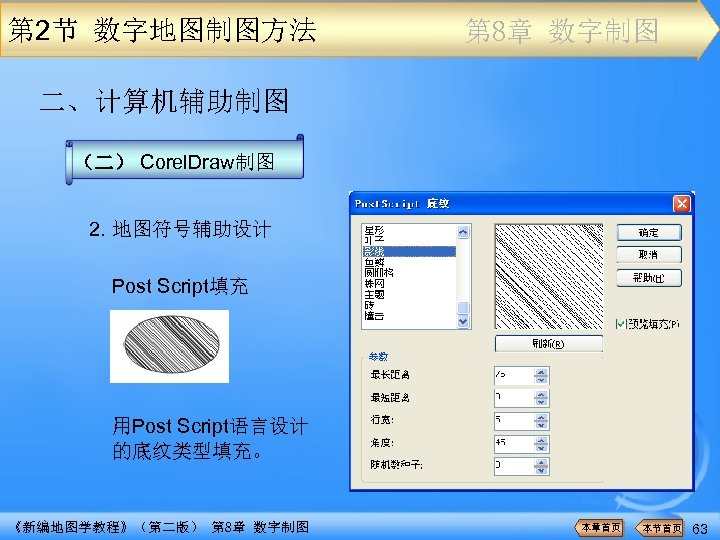Increase 最短距离 with its up arrow
Viewport: 720px width, 540px height.
click(x=541, y=394)
